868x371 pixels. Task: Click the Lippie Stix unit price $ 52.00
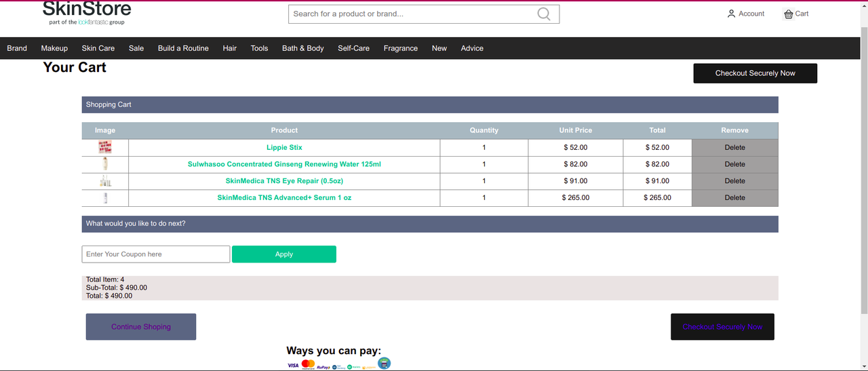tap(576, 147)
